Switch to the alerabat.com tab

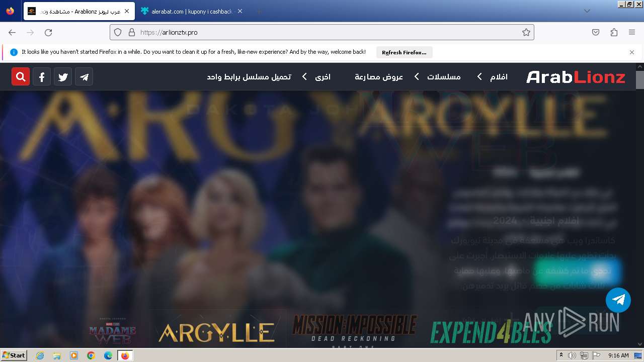(x=192, y=11)
